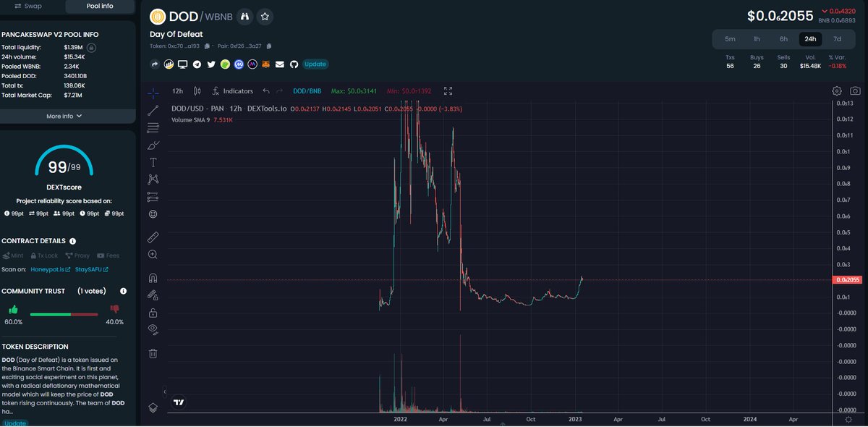This screenshot has width=868, height=427.
Task: Expand More info in pool panel
Action: (x=64, y=116)
